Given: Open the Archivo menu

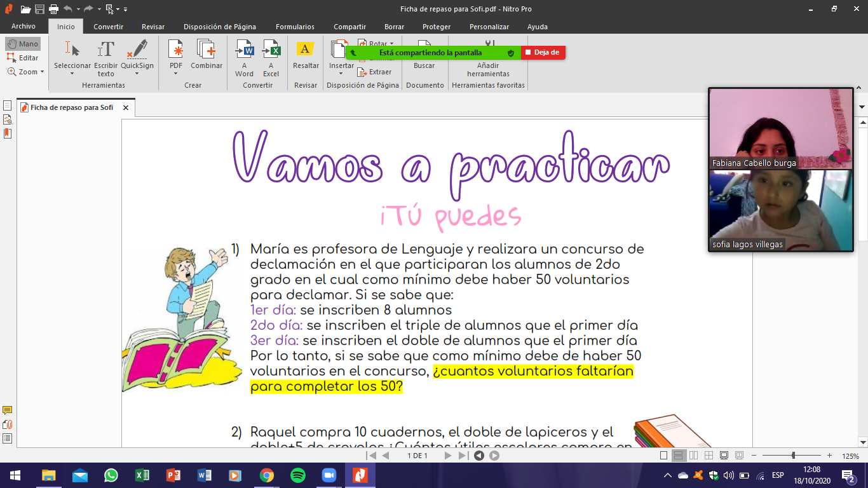Looking at the screenshot, I should click(24, 27).
